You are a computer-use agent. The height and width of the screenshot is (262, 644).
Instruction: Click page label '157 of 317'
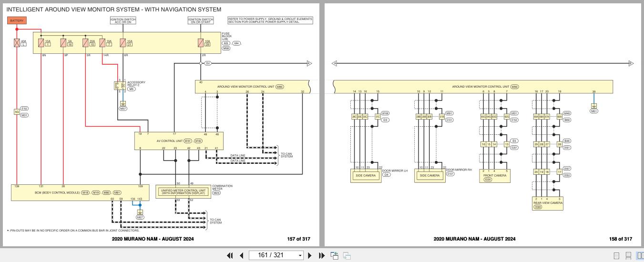298,239
